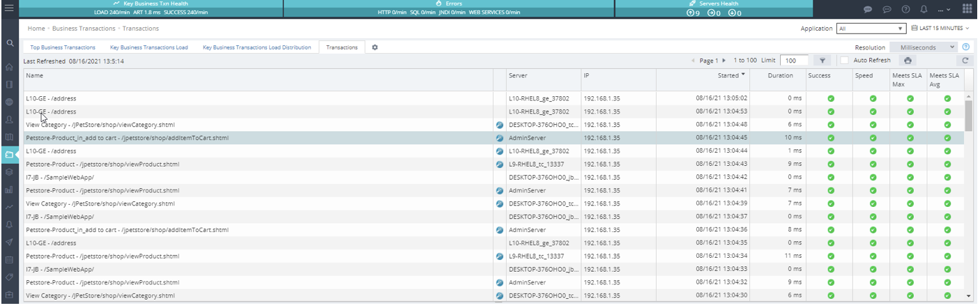
Task: Click the table's vertical scrollbar thumb
Action: [968, 114]
